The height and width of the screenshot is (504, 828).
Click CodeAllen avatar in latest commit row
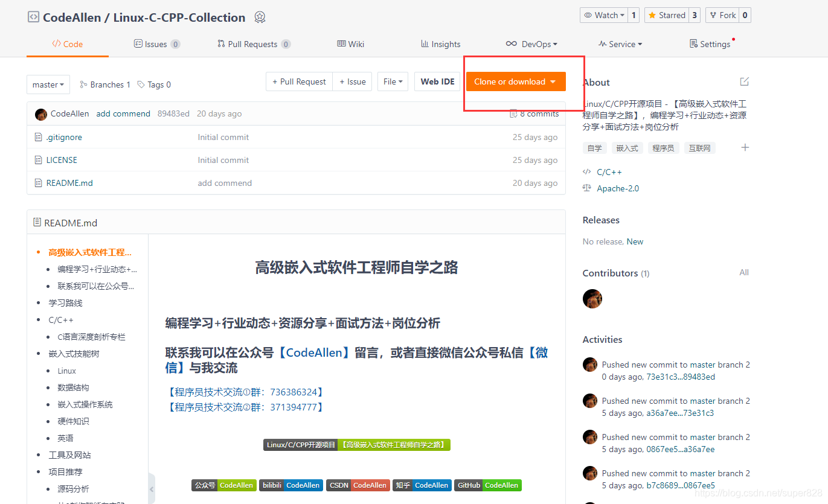pyautogui.click(x=41, y=114)
